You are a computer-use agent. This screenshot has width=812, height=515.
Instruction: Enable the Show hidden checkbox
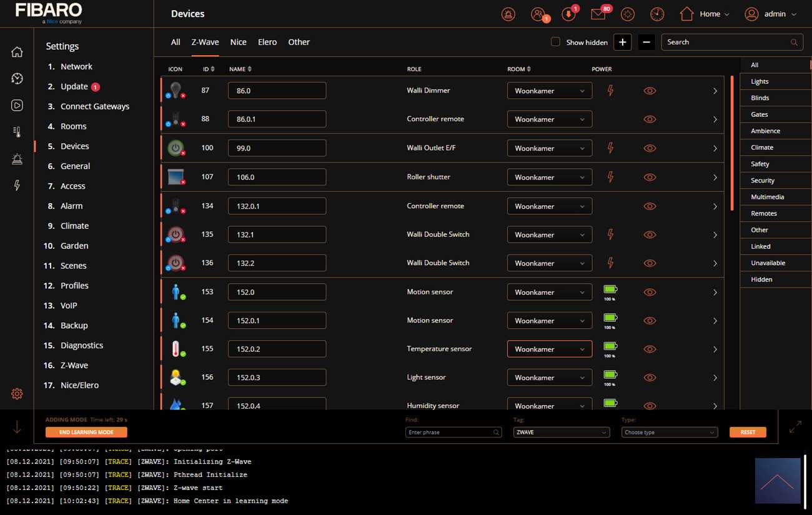tap(555, 42)
